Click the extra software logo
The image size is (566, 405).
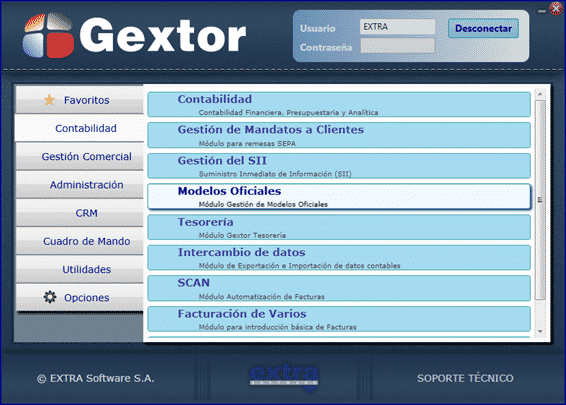284,378
